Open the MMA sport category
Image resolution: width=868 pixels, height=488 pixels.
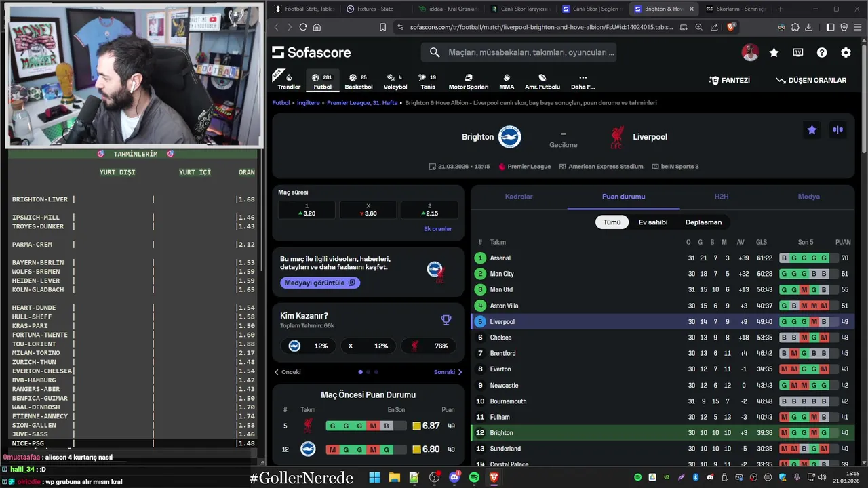[507, 81]
